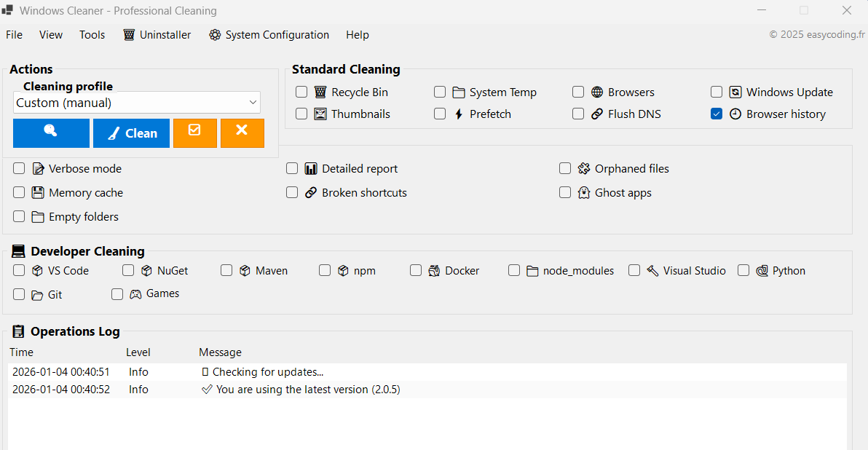Image resolution: width=868 pixels, height=450 pixels.
Task: Check the Maven checkbox
Action: pyautogui.click(x=226, y=271)
